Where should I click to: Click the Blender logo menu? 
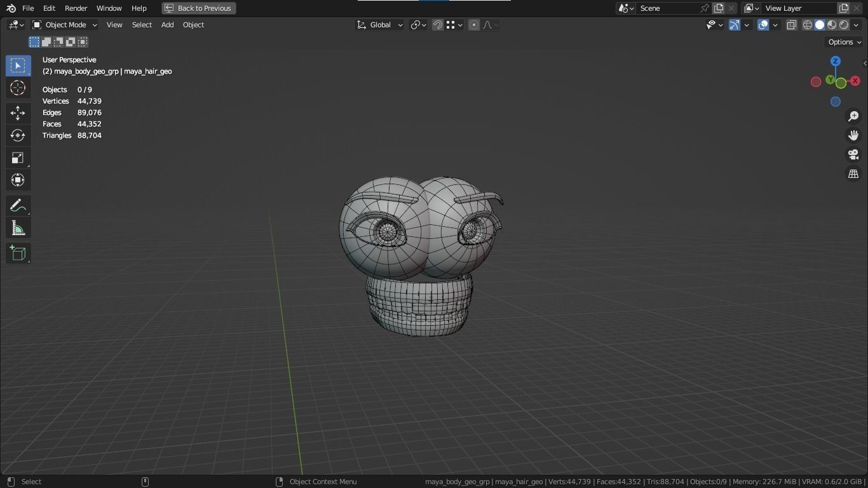coord(11,8)
